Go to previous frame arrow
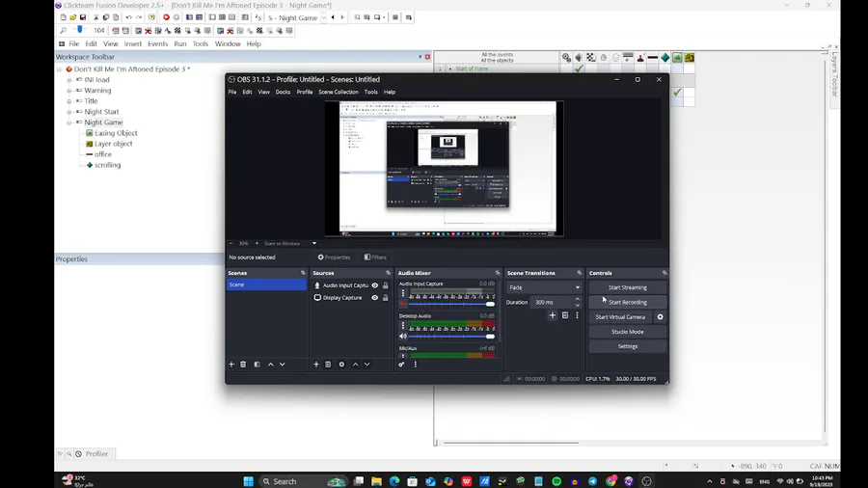 click(x=333, y=17)
